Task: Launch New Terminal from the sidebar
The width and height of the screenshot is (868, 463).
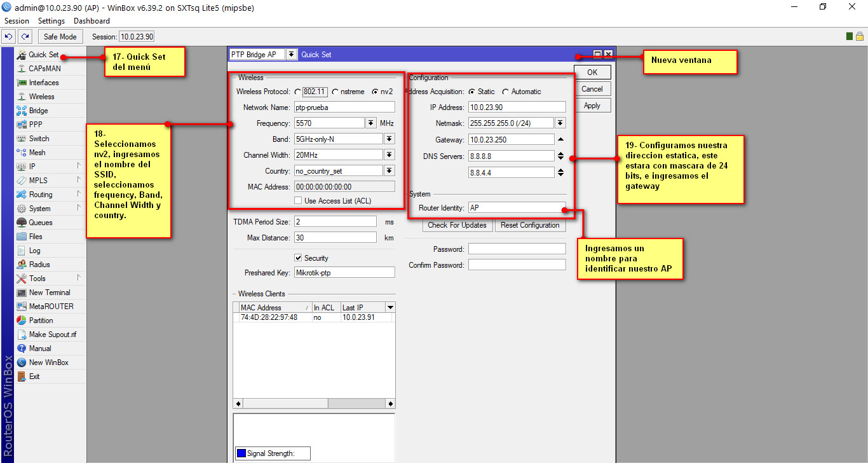Action: click(49, 293)
